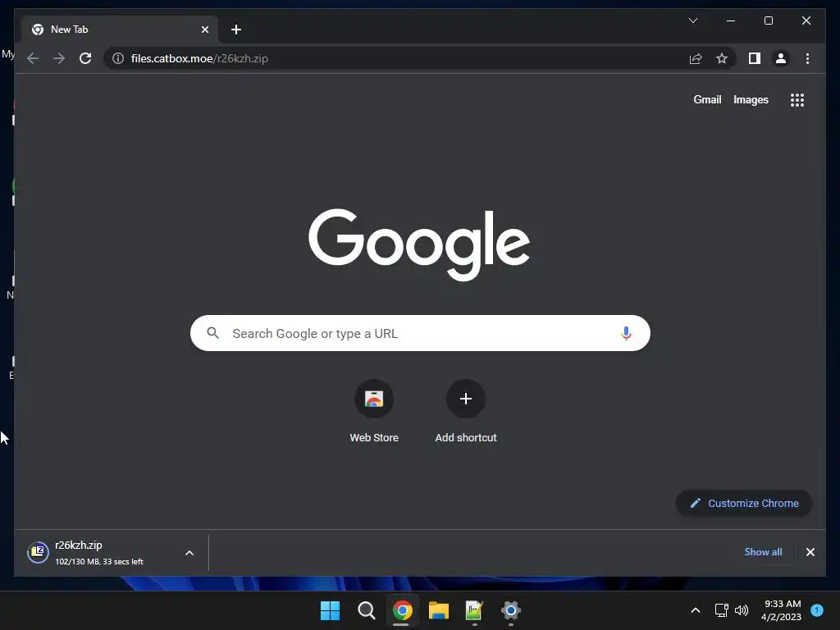Open the Chrome three-dot menu

(807, 58)
